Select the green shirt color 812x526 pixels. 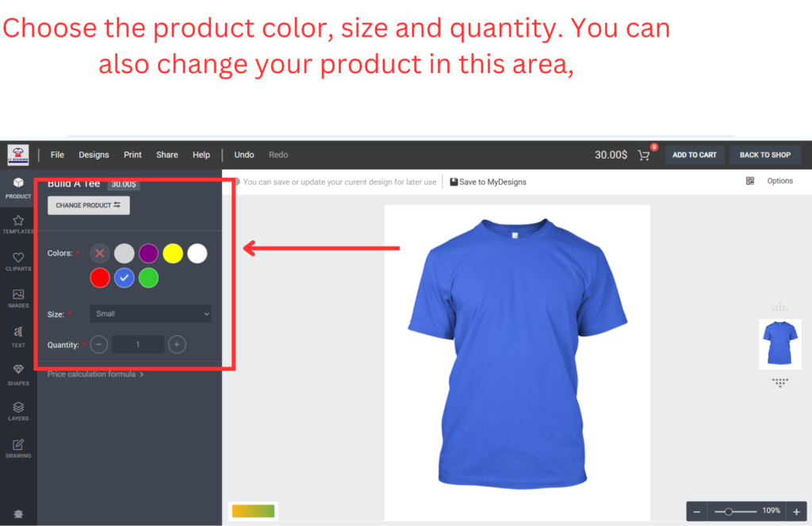coord(148,278)
